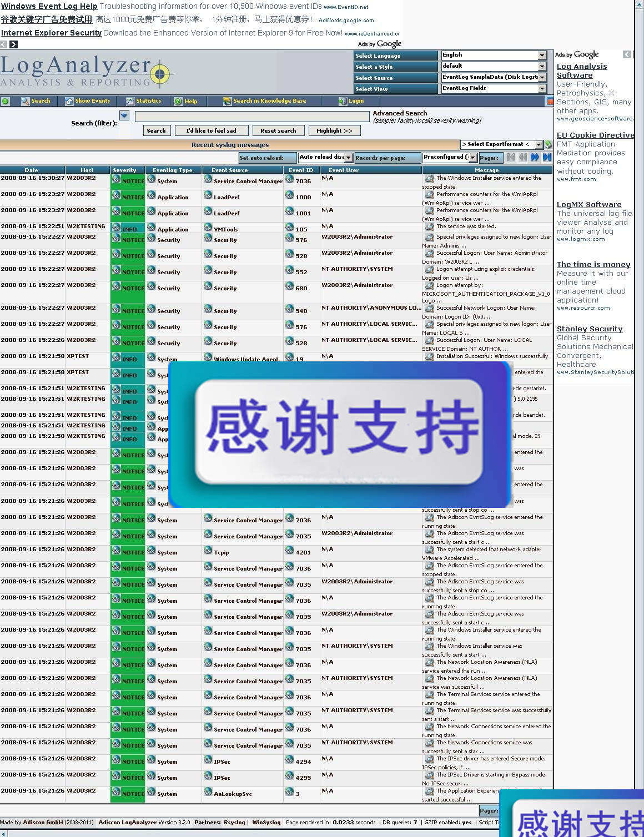This screenshot has width=644, height=837.
Task: Click in the Search filter text field
Action: [x=252, y=117]
